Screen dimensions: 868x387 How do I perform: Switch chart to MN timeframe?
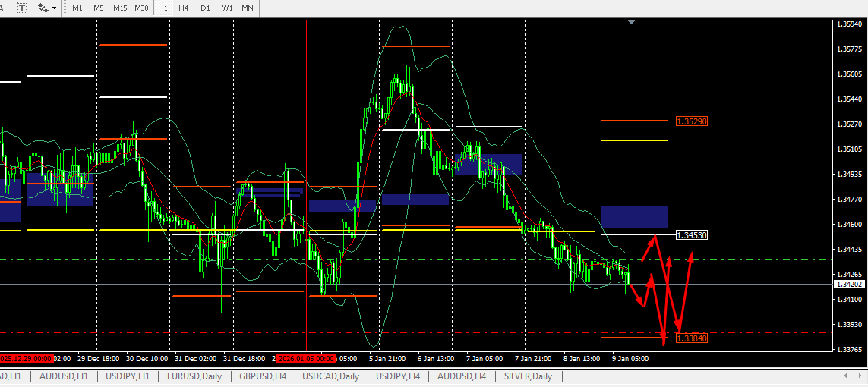coord(248,8)
